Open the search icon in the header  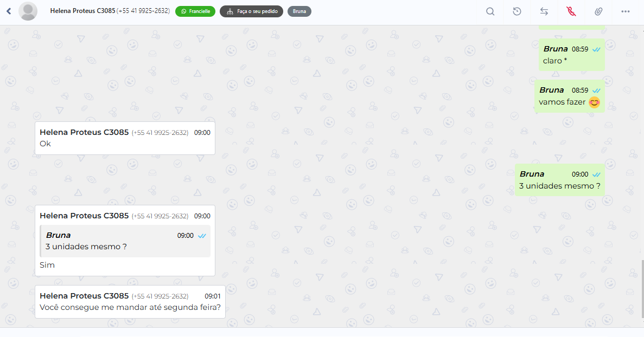(x=490, y=11)
